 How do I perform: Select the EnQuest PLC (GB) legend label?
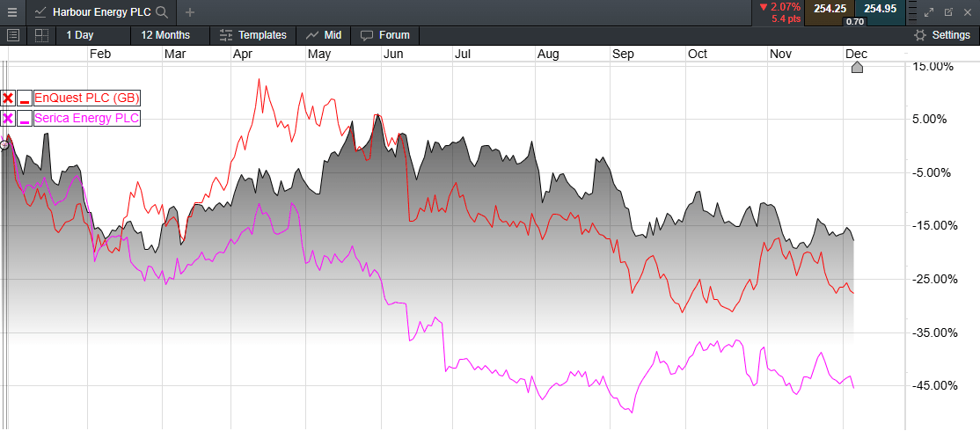click(x=87, y=98)
